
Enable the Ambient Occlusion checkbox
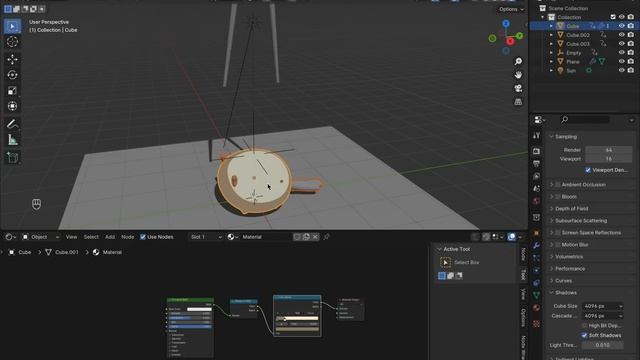(558, 184)
